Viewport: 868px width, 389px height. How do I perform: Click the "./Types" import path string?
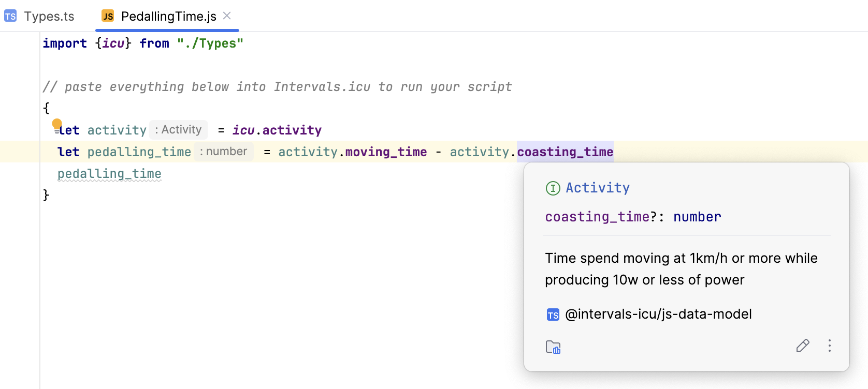[210, 43]
